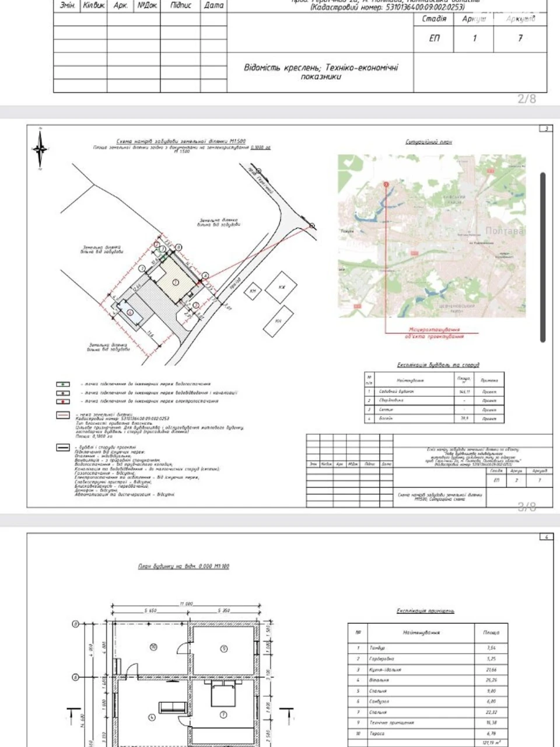Open the situational map of Poltava

click(432, 236)
